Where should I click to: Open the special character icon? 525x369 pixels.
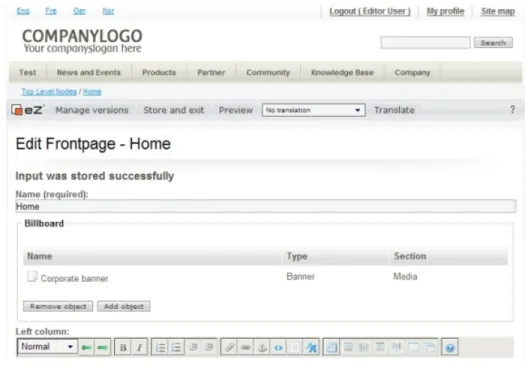311,347
